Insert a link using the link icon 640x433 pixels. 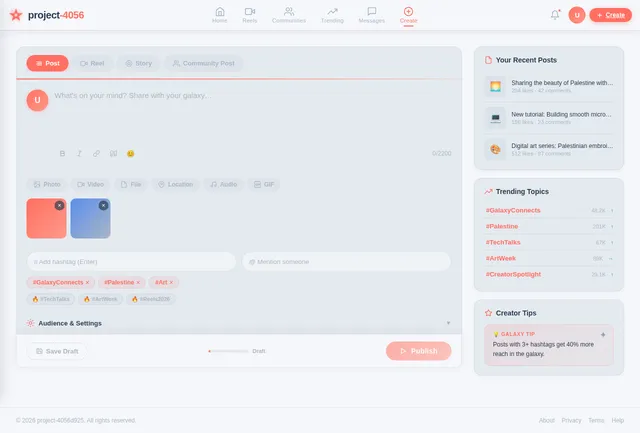pyautogui.click(x=96, y=154)
